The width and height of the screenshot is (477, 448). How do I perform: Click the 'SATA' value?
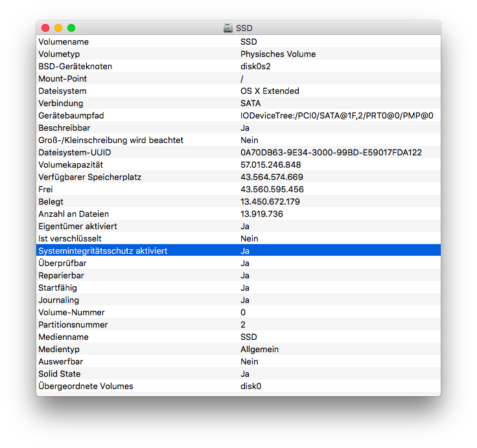(x=250, y=104)
